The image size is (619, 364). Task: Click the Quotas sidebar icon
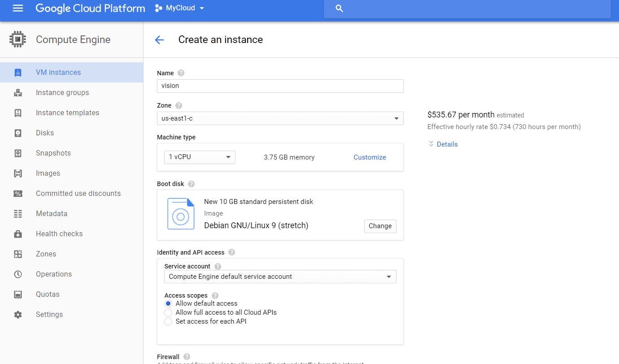18,295
